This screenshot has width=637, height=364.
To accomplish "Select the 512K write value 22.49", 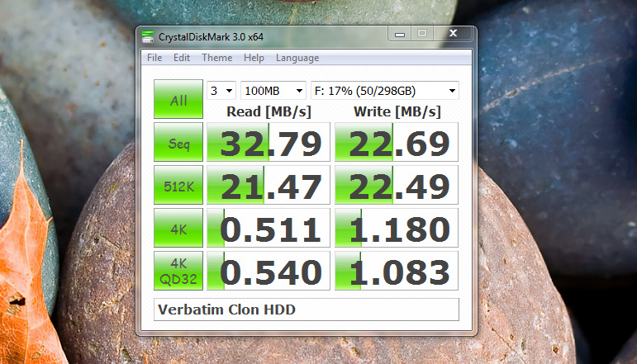I will [397, 185].
